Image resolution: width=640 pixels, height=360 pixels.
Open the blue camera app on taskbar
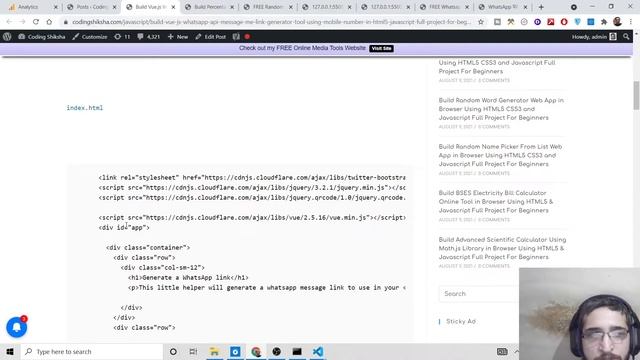coord(235,351)
